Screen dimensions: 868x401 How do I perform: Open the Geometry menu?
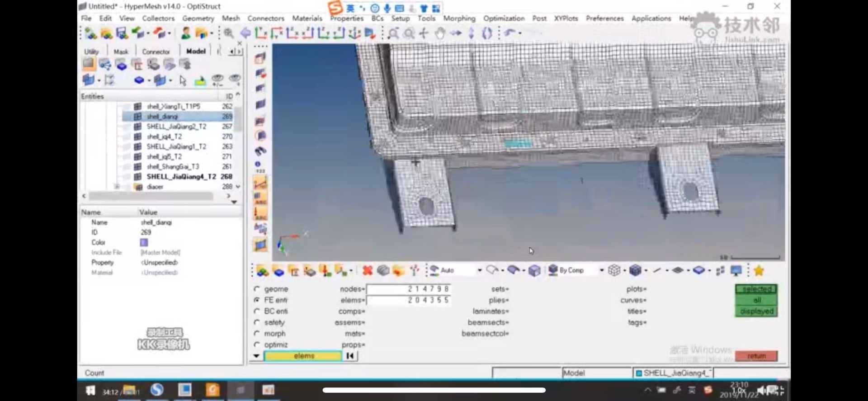tap(198, 18)
